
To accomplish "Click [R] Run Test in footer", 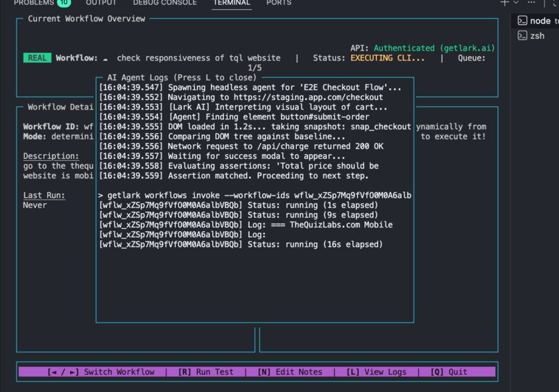I will (206, 372).
